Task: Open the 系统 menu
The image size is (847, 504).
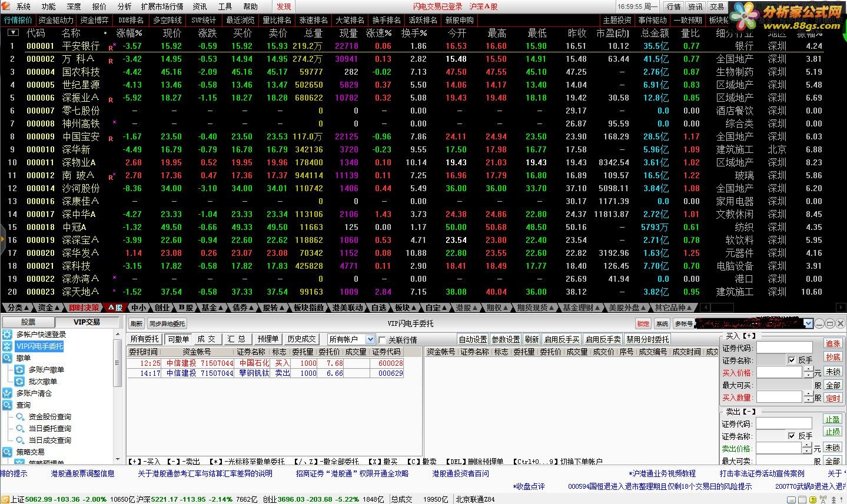Action: tap(24, 6)
